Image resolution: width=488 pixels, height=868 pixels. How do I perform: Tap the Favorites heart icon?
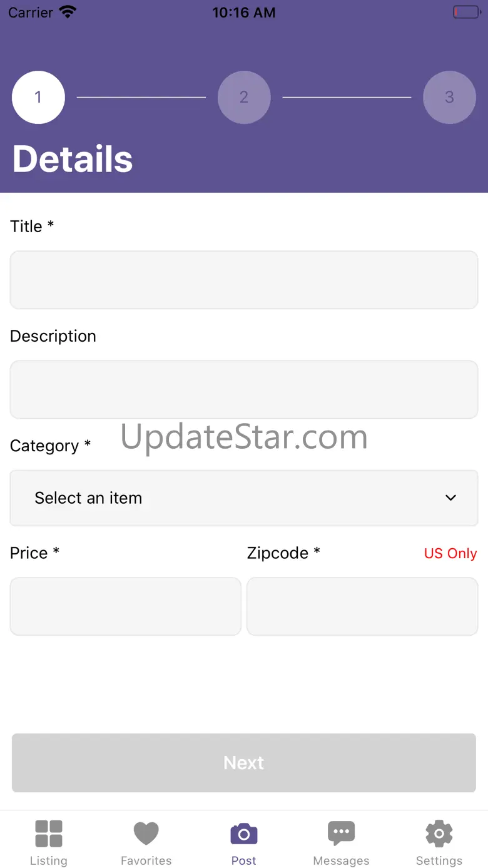click(x=146, y=834)
